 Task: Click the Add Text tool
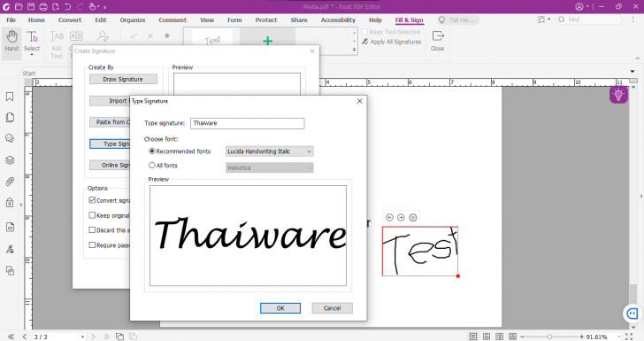click(x=57, y=44)
